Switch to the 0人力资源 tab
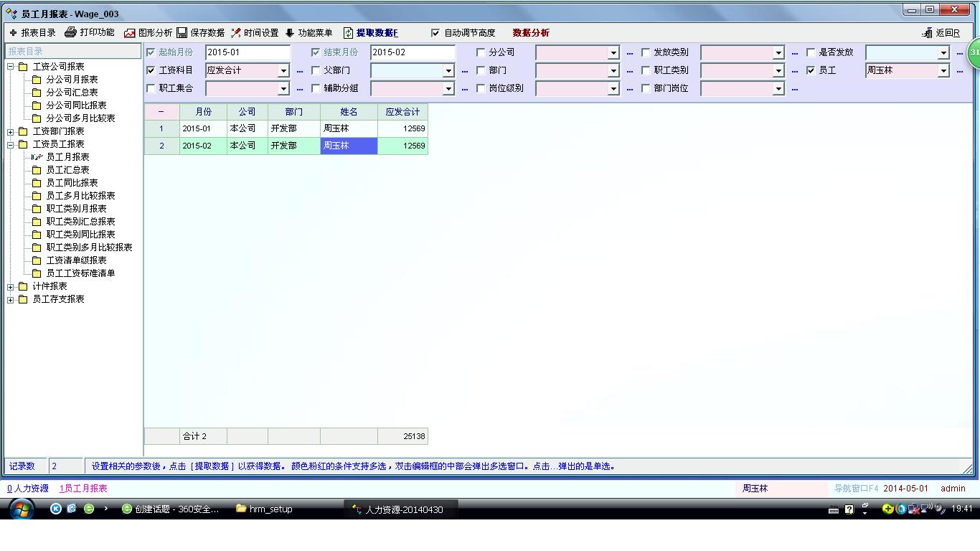This screenshot has height=551, width=980. 28,489
